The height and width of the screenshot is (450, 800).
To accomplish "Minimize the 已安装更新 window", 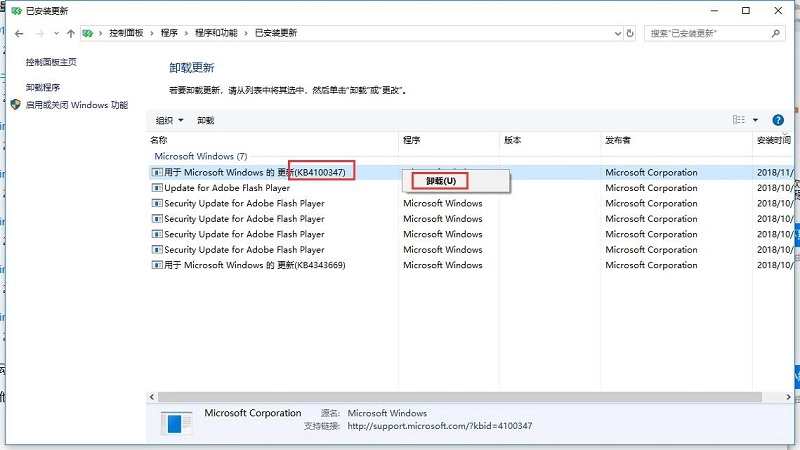I will pos(714,11).
